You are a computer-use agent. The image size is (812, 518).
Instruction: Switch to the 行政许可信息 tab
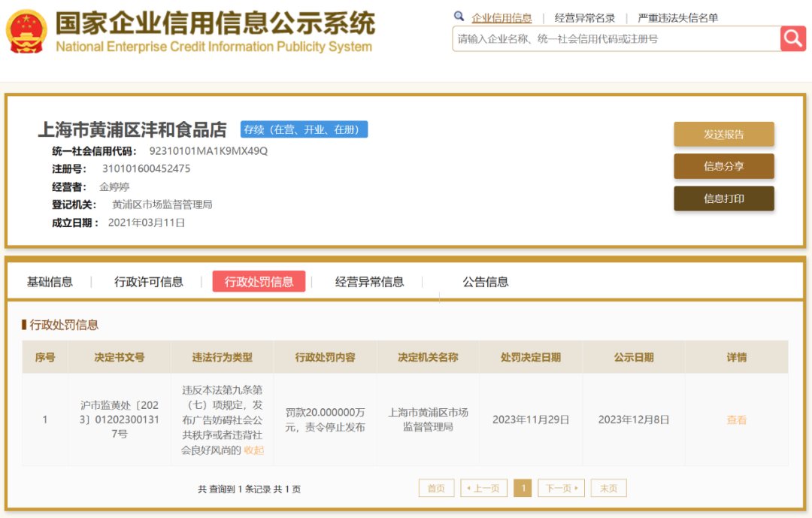coord(149,282)
